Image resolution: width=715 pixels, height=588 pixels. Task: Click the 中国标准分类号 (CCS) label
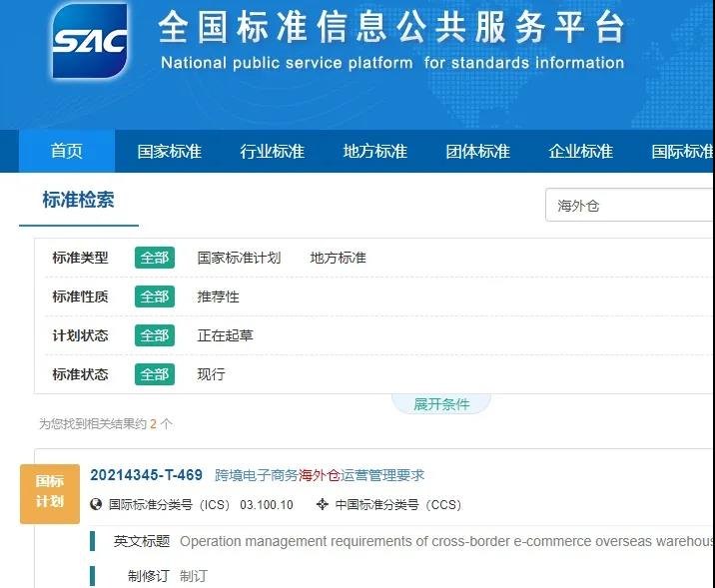[398, 505]
